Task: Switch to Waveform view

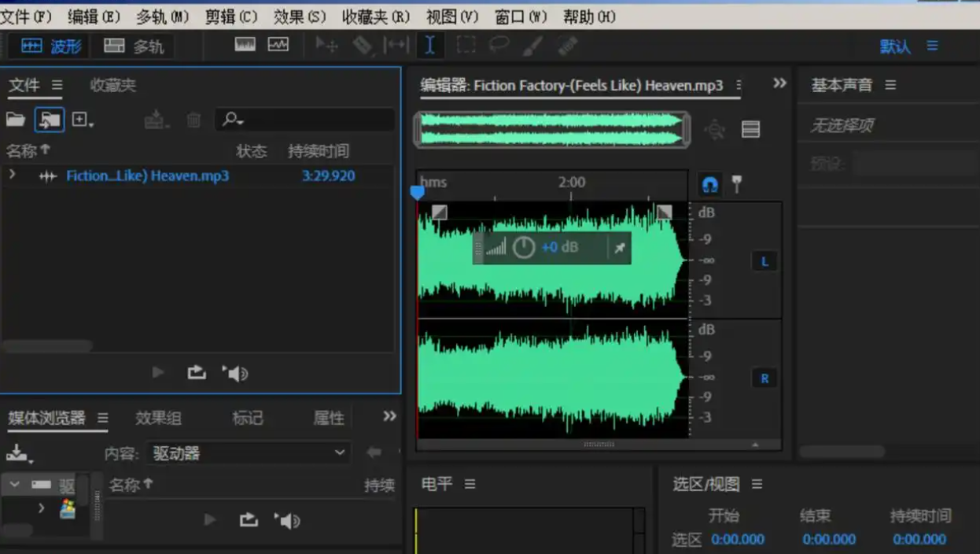Action: click(52, 46)
